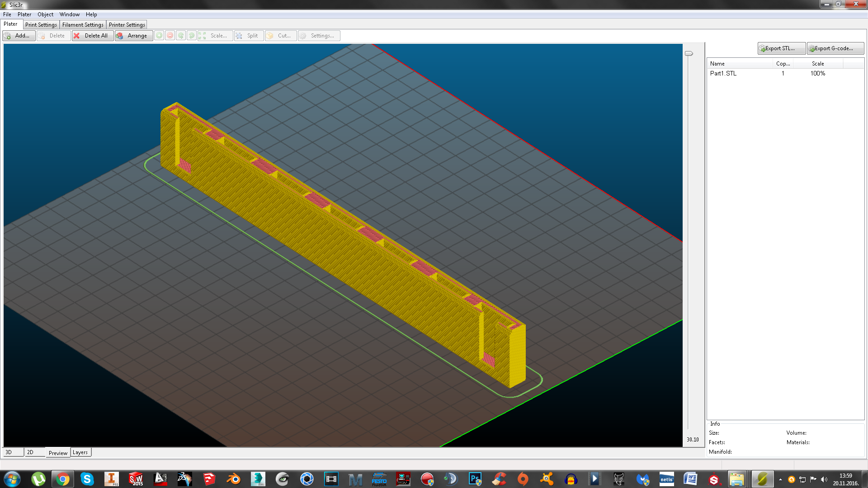Open the Print Settings tab
The image size is (868, 488).
tap(41, 25)
